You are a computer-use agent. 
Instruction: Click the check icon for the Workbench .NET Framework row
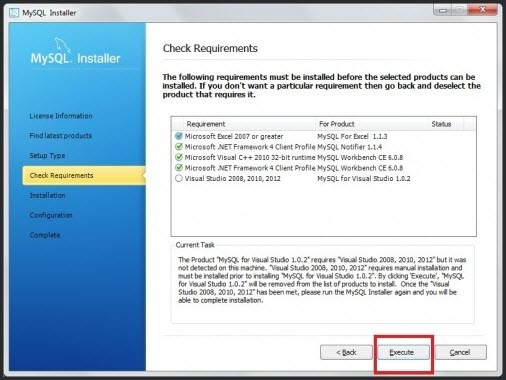[179, 168]
